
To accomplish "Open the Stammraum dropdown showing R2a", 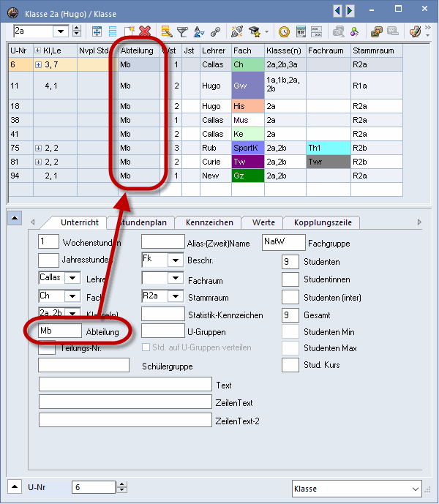I will click(176, 296).
